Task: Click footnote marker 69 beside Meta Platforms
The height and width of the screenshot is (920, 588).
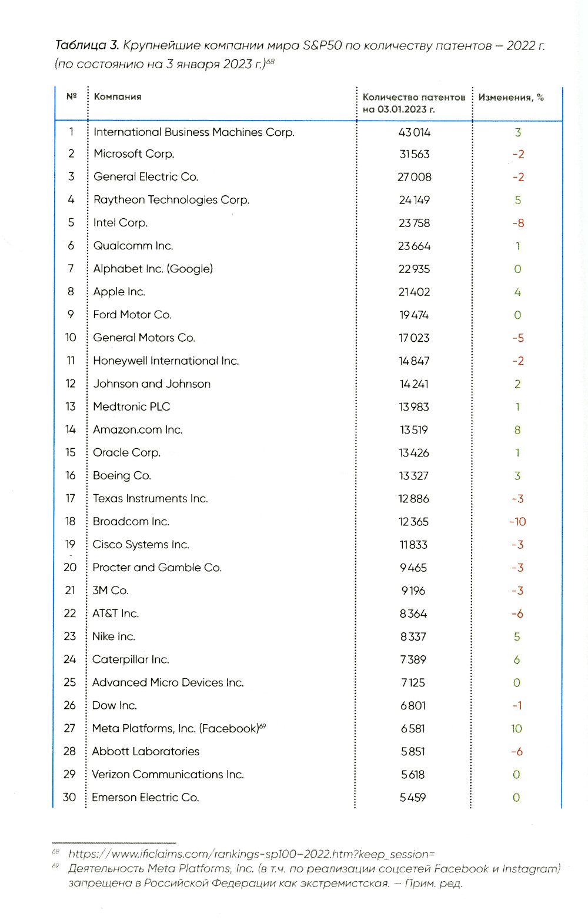Action: click(x=263, y=726)
